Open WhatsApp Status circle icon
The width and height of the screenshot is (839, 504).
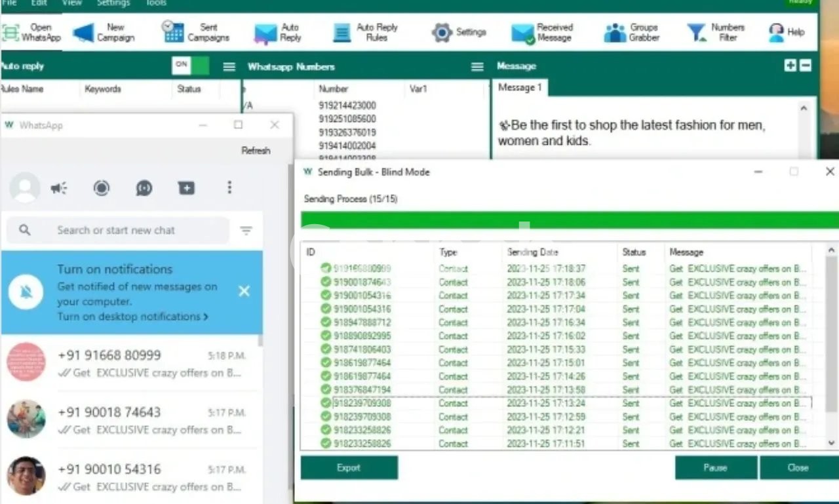[x=101, y=189]
